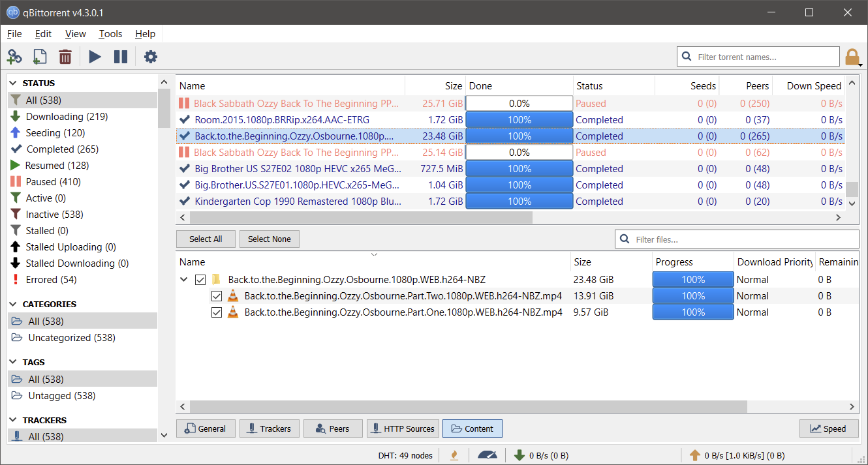This screenshot has width=868, height=465.
Task: Uncheck the Back.to.the.Beginning folder checkbox
Action: [x=201, y=280]
